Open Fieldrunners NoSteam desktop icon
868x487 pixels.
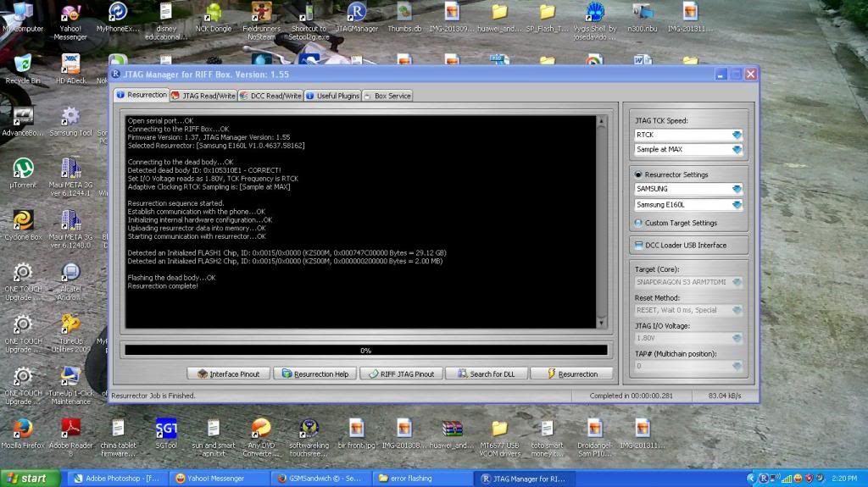tap(261, 21)
